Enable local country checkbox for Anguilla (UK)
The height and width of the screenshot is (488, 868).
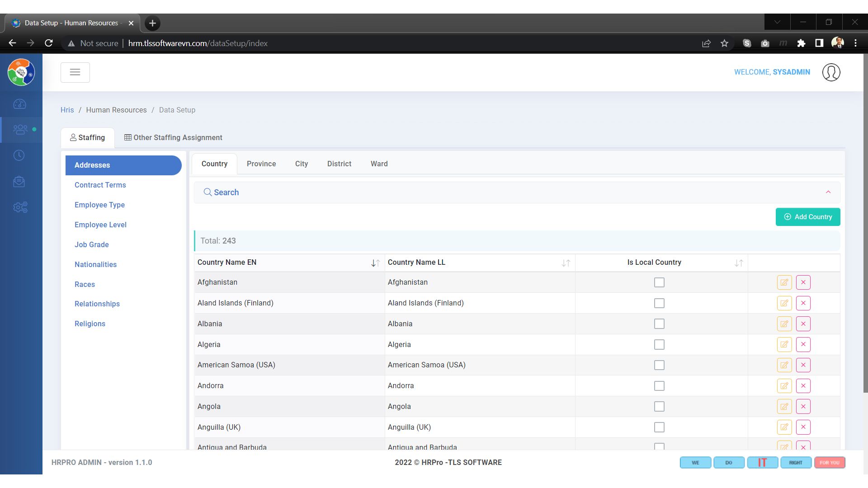(x=659, y=427)
